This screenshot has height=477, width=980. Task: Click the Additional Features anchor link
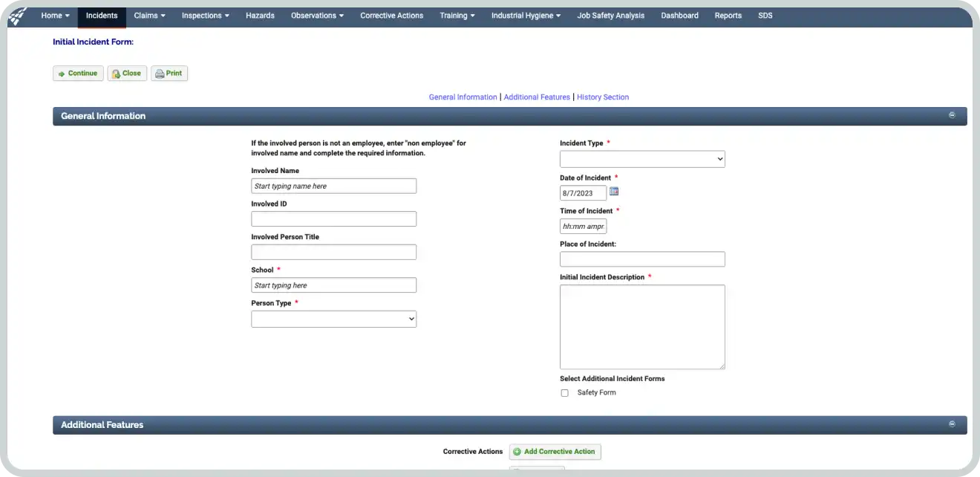coord(537,97)
